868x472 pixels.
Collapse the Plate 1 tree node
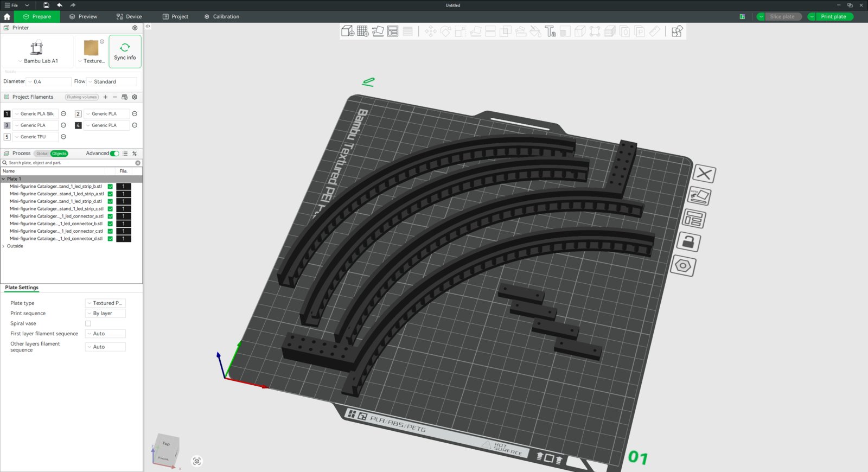(4, 179)
